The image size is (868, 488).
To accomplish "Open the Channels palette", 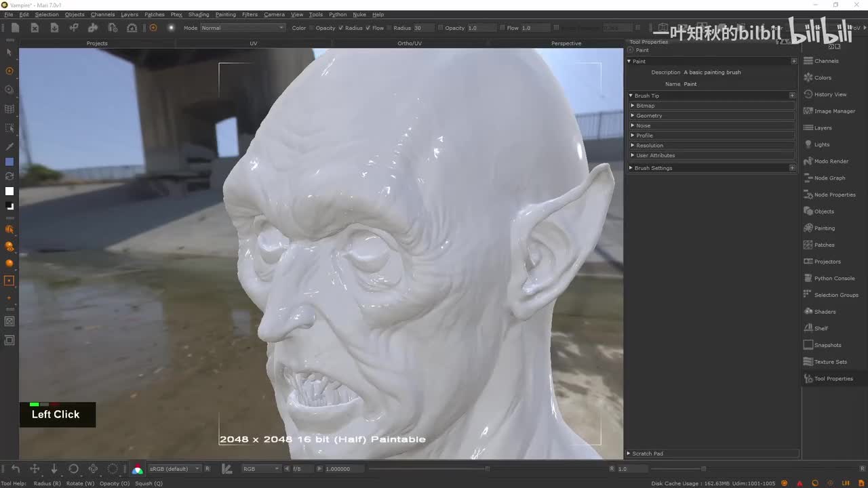I will click(821, 61).
